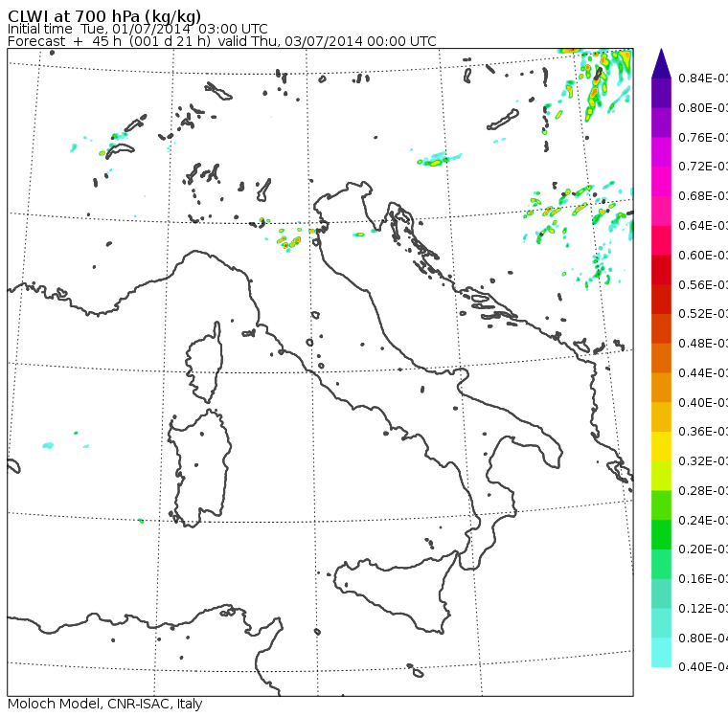Click the 0.40E-03 colorbar label
This screenshot has height=717, width=728.
point(703,402)
